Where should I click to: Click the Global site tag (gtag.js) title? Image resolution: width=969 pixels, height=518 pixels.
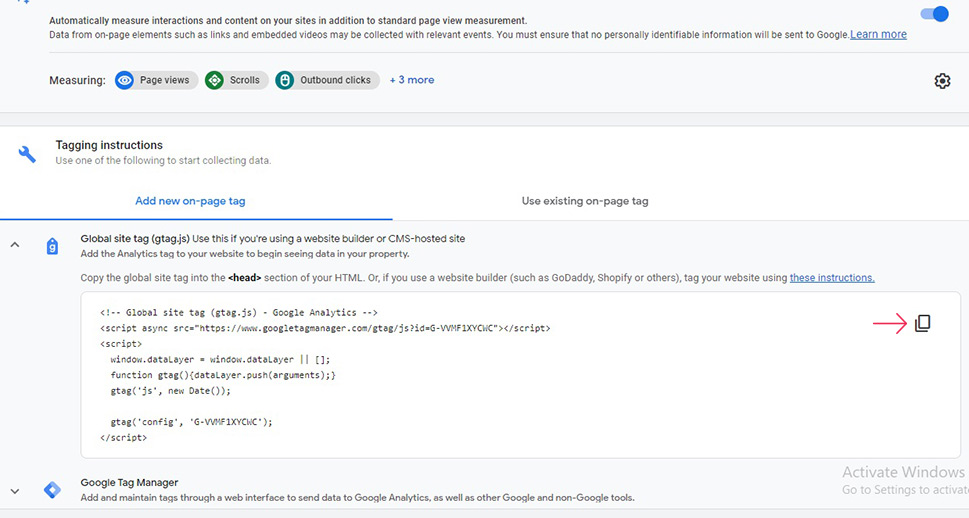135,239
